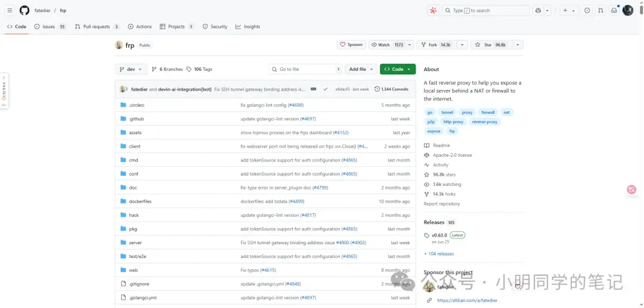Switch to the Actions tab
644x308 pixels.
pyautogui.click(x=140, y=27)
